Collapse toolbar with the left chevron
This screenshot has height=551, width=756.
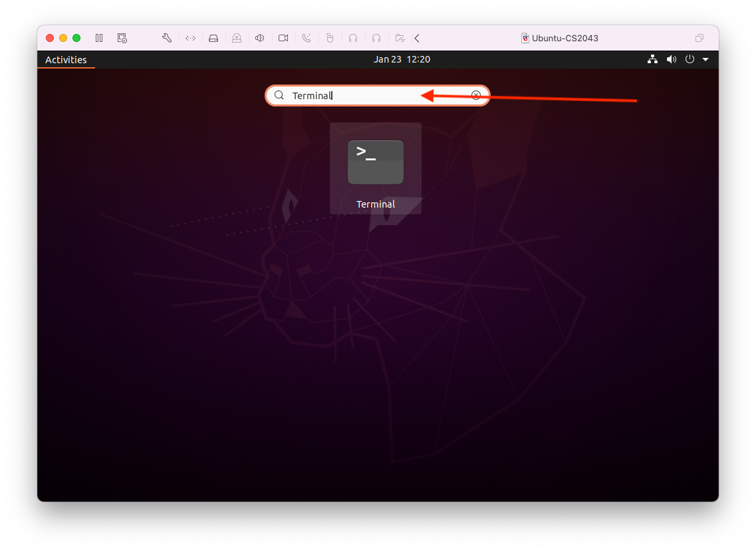click(417, 38)
